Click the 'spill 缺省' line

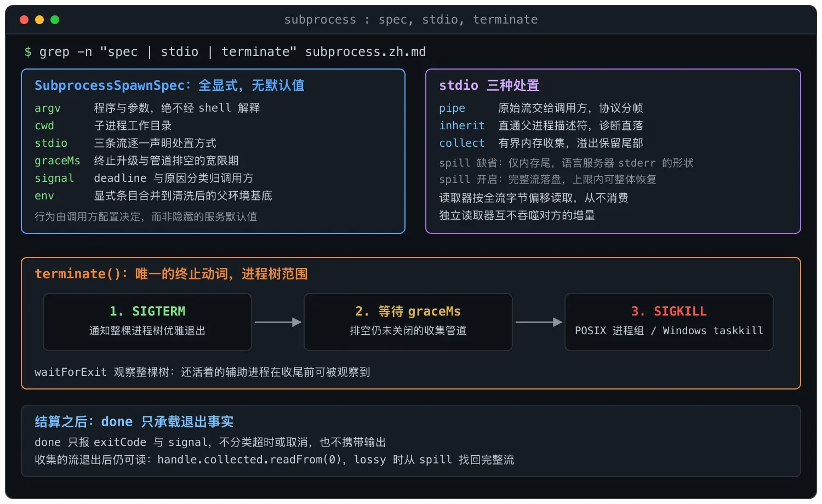coord(566,163)
